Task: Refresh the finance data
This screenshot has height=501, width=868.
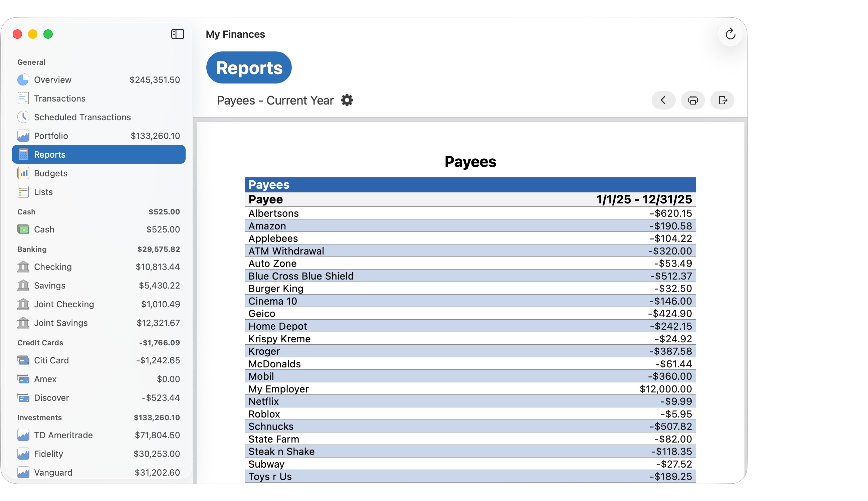Action: (x=731, y=34)
